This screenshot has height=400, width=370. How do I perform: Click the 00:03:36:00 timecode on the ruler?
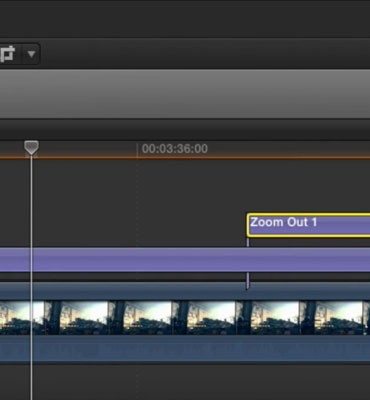[x=175, y=149]
